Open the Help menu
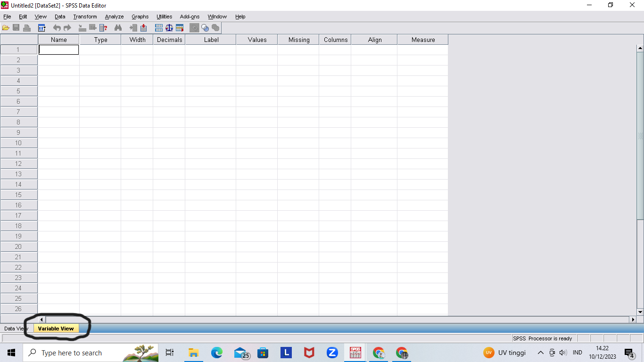 coord(240,16)
